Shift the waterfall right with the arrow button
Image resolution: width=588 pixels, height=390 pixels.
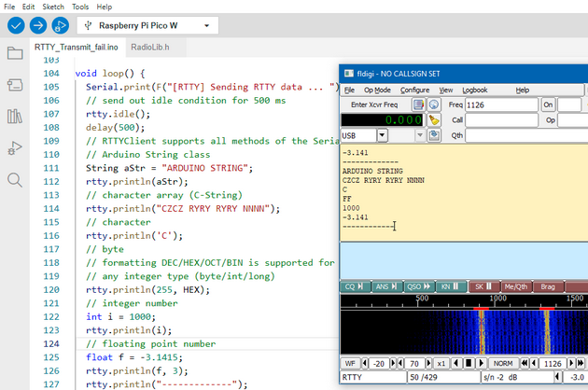click(482, 363)
